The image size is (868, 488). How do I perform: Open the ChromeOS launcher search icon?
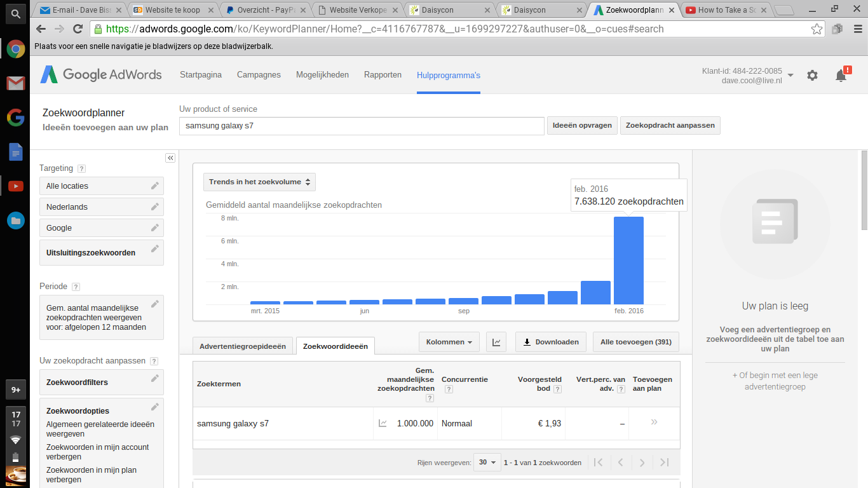point(15,13)
